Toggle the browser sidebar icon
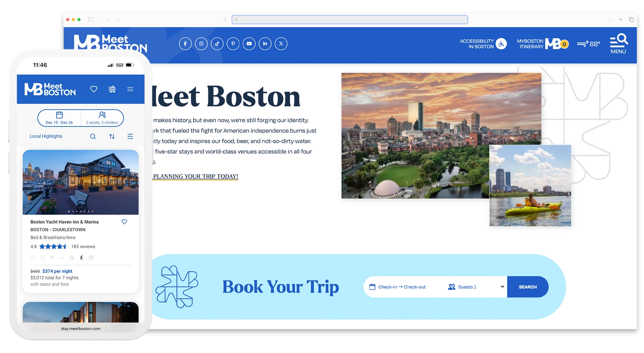644x353 pixels. [x=91, y=20]
